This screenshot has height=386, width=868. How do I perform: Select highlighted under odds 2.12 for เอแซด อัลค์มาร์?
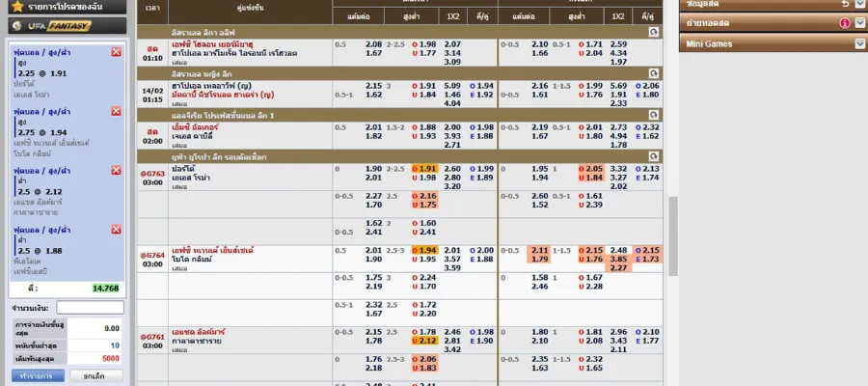coord(425,340)
